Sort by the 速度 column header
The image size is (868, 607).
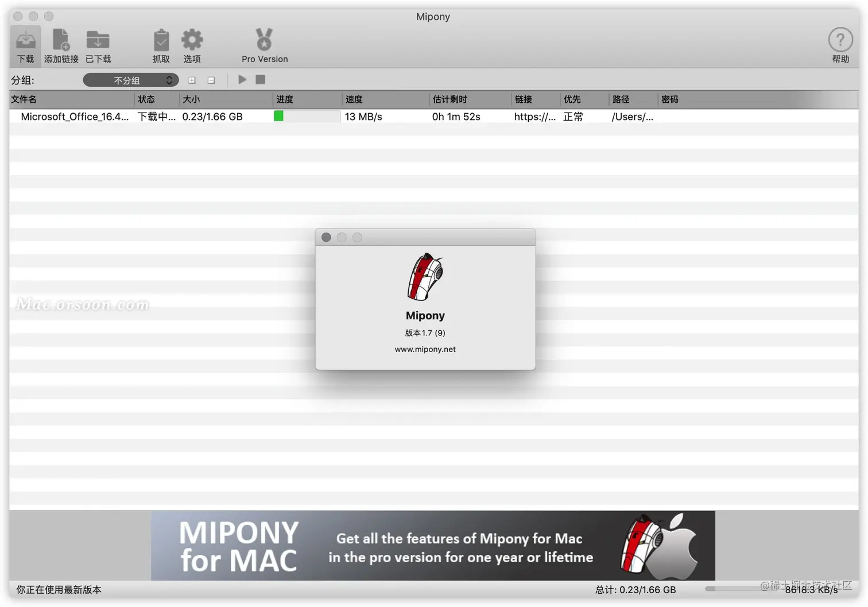point(386,99)
